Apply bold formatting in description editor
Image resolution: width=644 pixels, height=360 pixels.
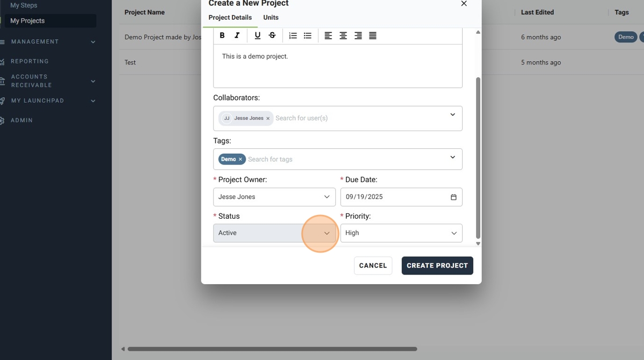222,35
